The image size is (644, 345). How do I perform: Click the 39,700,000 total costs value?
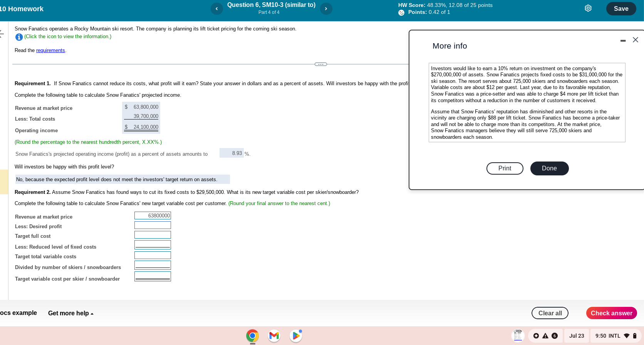tap(146, 116)
